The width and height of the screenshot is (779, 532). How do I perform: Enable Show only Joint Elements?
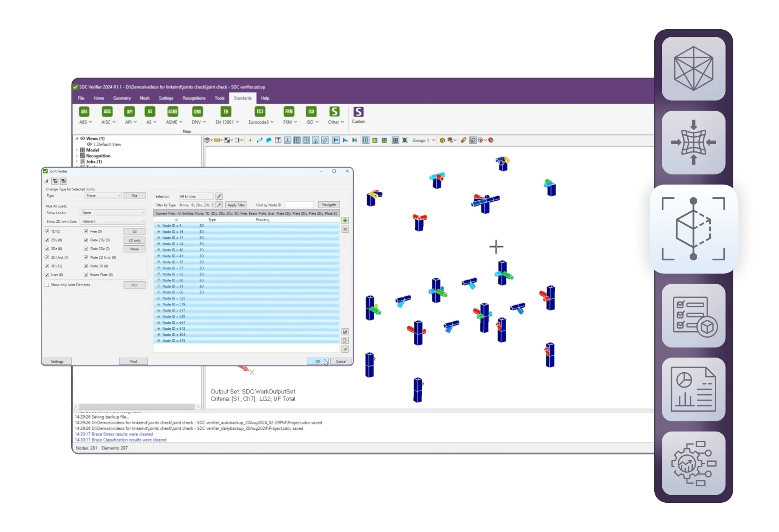(47, 285)
